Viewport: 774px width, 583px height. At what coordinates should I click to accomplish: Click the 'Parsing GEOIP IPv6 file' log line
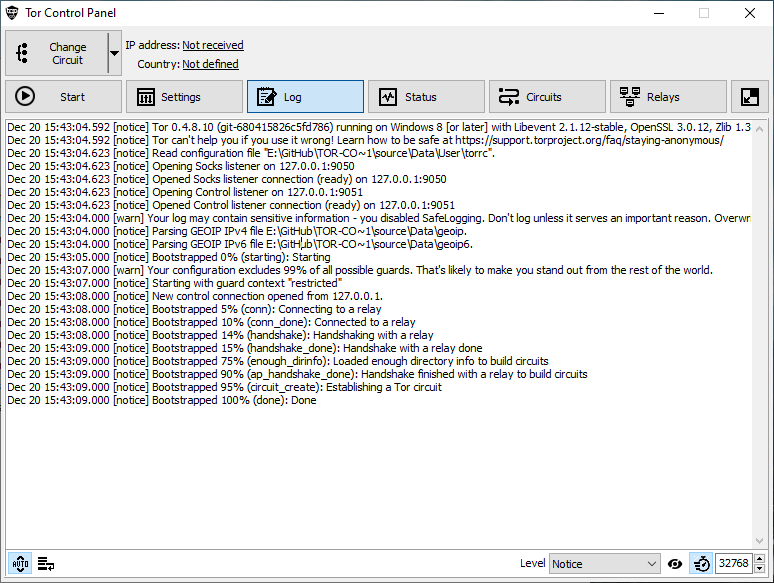pyautogui.click(x=240, y=244)
